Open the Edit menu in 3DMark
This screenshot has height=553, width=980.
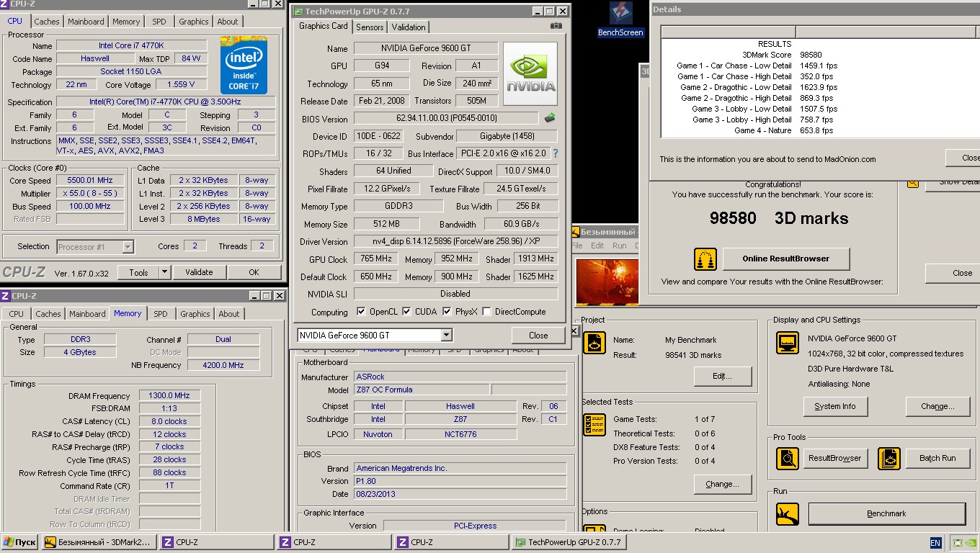597,246
